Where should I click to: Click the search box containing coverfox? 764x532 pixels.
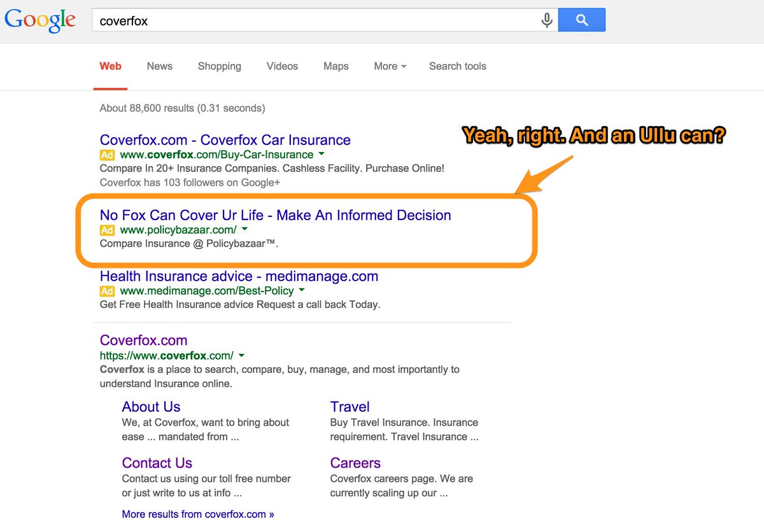[325, 20]
